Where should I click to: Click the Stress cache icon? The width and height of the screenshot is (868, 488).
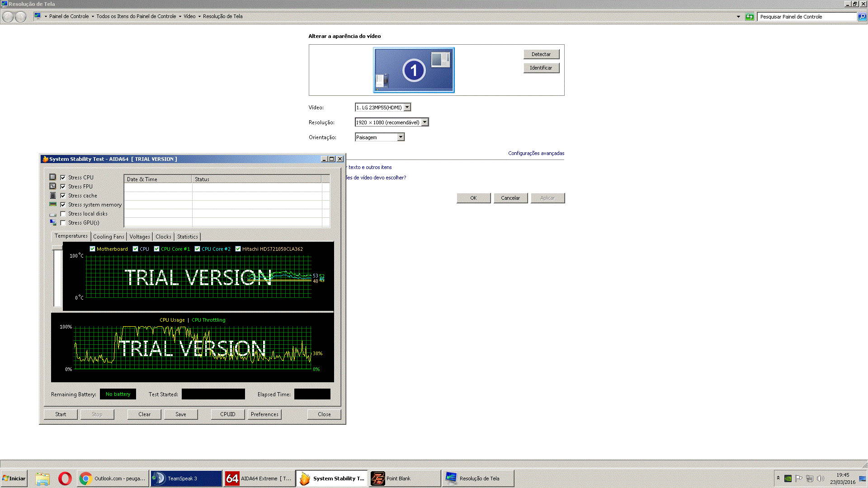pos(53,195)
